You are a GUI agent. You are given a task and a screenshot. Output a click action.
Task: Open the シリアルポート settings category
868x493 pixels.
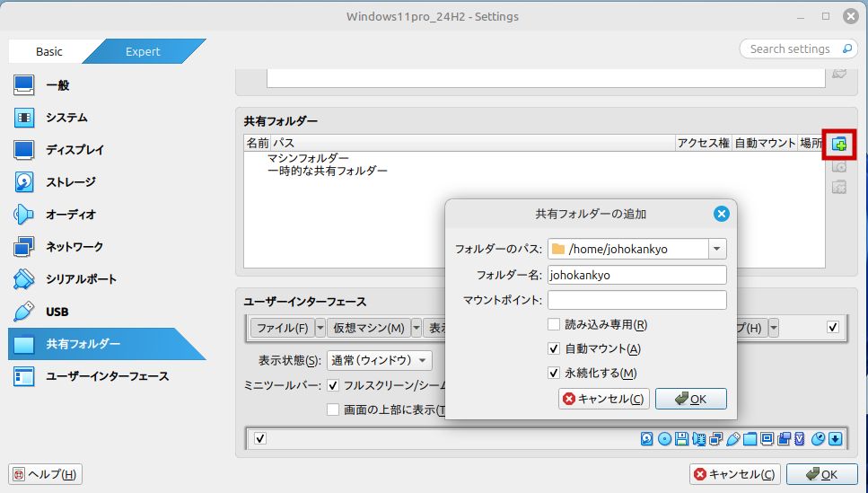(81, 279)
